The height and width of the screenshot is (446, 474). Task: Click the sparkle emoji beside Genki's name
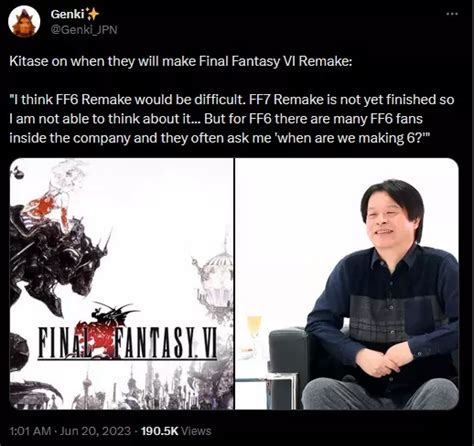[92, 14]
